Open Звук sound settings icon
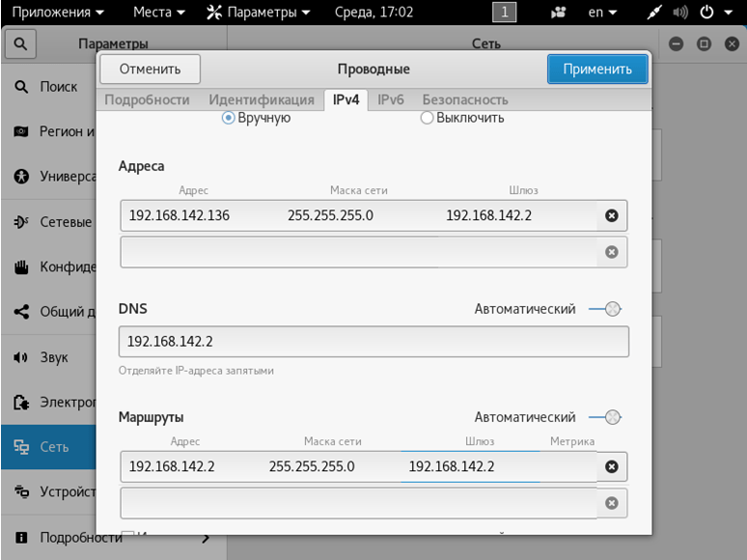The image size is (747, 560). point(21,357)
